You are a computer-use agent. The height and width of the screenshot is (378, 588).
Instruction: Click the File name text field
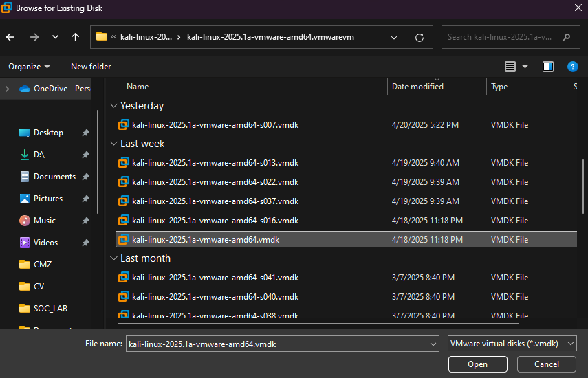278,344
